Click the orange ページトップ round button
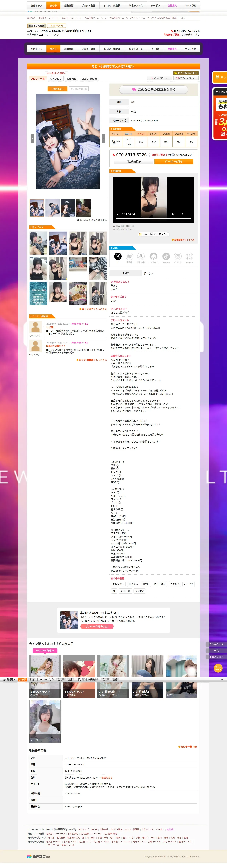 [x=218, y=668]
